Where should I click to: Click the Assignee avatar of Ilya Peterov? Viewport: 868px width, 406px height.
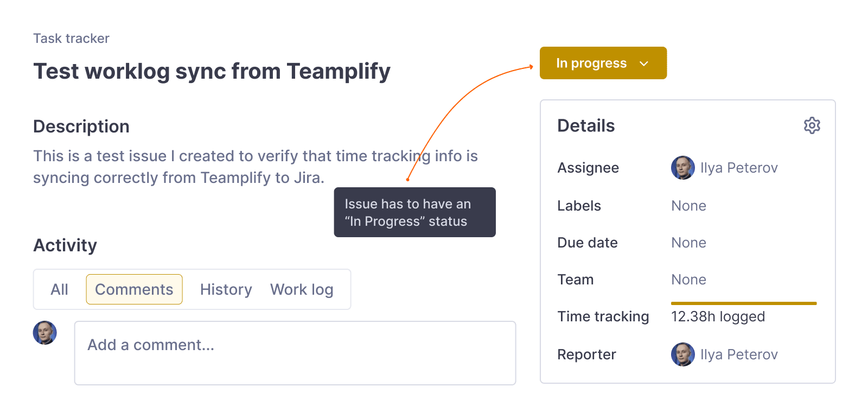pos(682,168)
